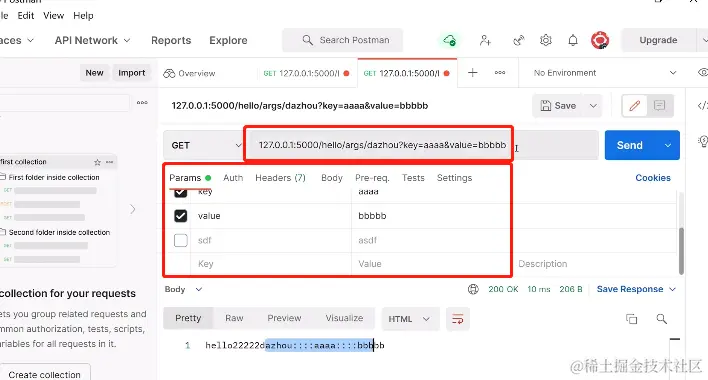Expand the Save options dropdown arrow
Viewport: 708px width, 380px height.
[x=593, y=106]
